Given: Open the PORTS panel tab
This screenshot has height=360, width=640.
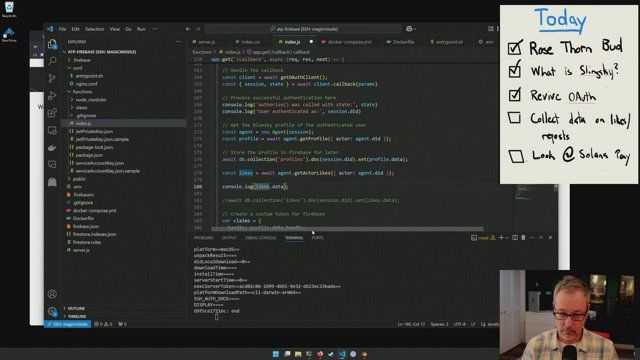Looking at the screenshot, I should [x=318, y=238].
